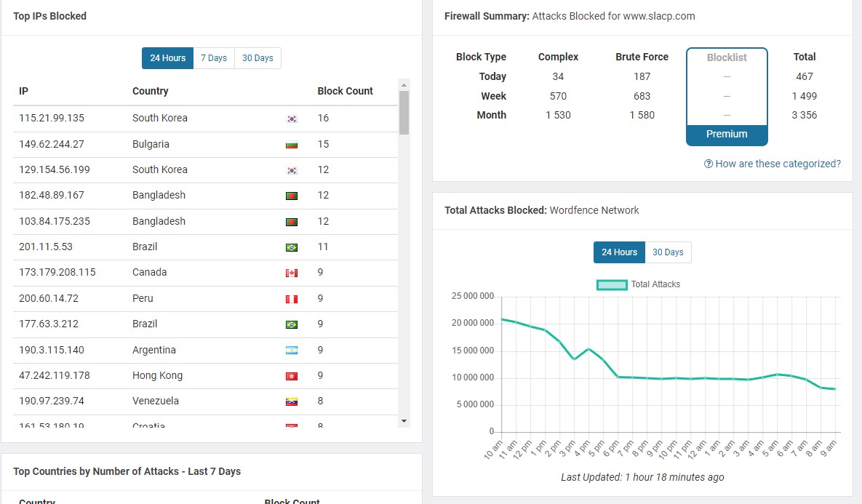Switch Top IPs Blocked to 7 Days
This screenshot has height=504, width=862.
coord(214,58)
